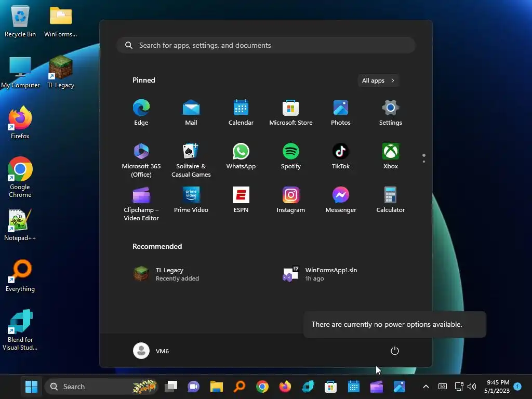Launch Everything search from taskbar
Image resolution: width=532 pixels, height=399 pixels.
tap(239, 387)
